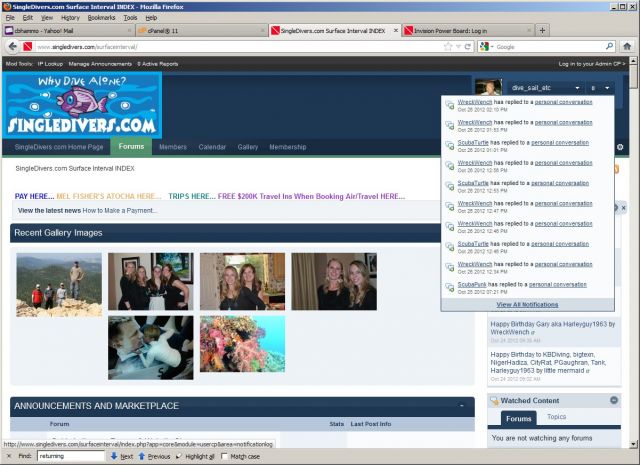Open the Calendar navigation tab
640x465 pixels.
212,147
